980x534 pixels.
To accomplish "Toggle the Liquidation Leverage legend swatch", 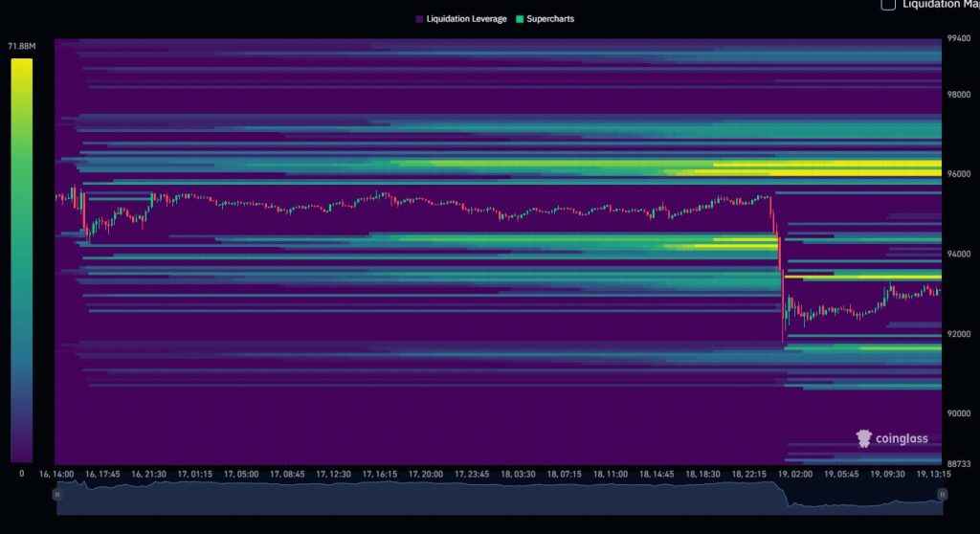I will pyautogui.click(x=419, y=19).
